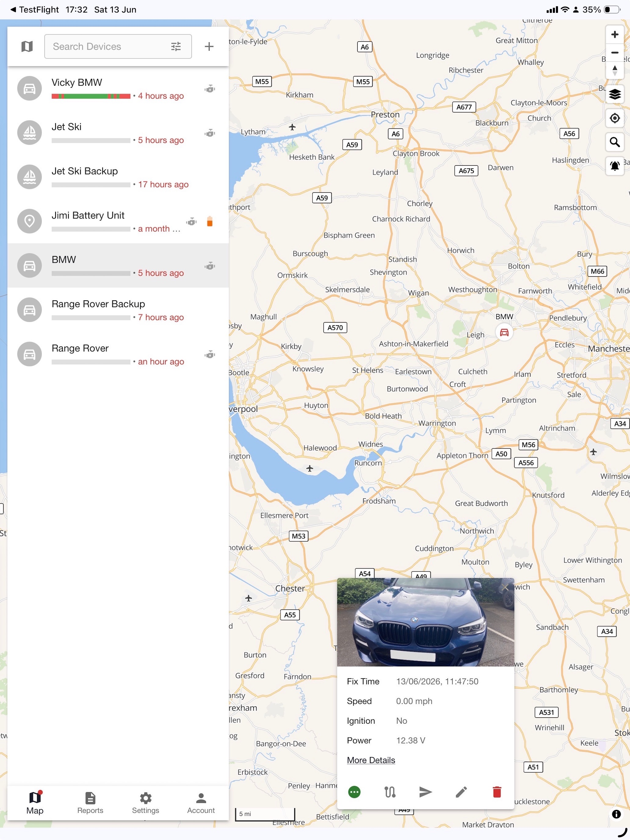630x840 pixels.
Task: Click the iPad battery status indicator
Action: [612, 9]
